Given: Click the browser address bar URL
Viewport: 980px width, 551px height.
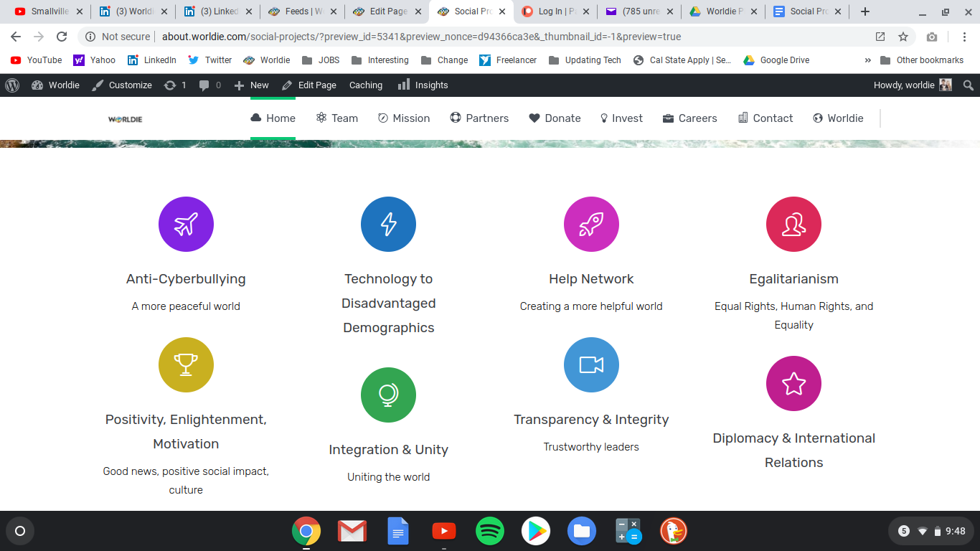Looking at the screenshot, I should pyautogui.click(x=421, y=37).
